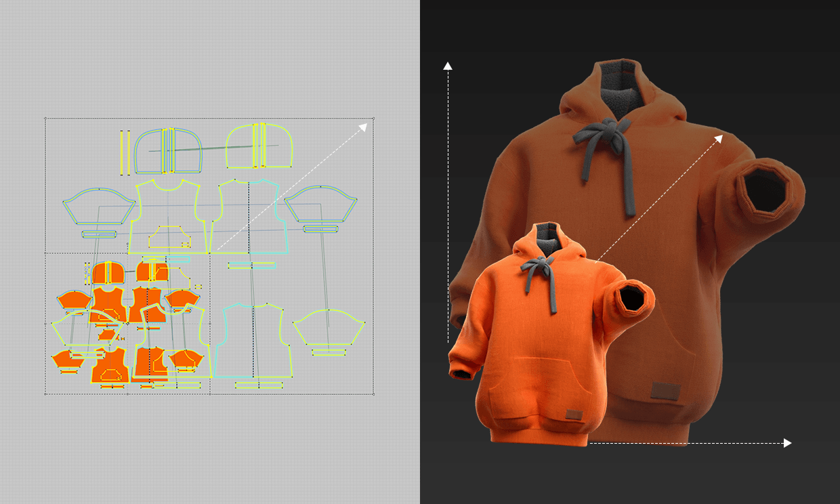840x504 pixels.
Task: Click the vertical arrowhead above the large hoodie
Action: point(447,66)
